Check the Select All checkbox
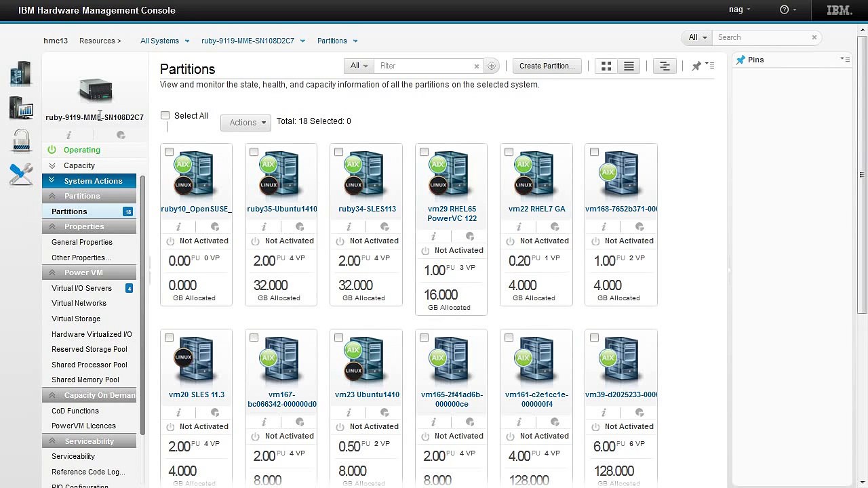 (x=165, y=115)
